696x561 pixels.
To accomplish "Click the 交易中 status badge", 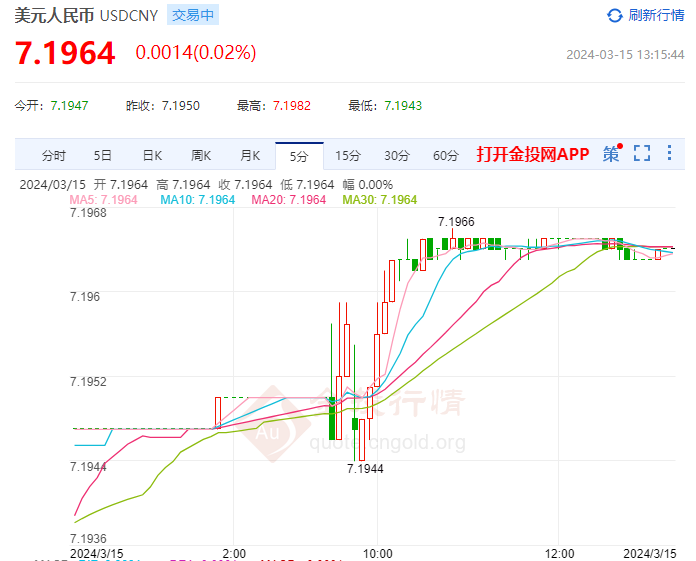I will 193,15.
